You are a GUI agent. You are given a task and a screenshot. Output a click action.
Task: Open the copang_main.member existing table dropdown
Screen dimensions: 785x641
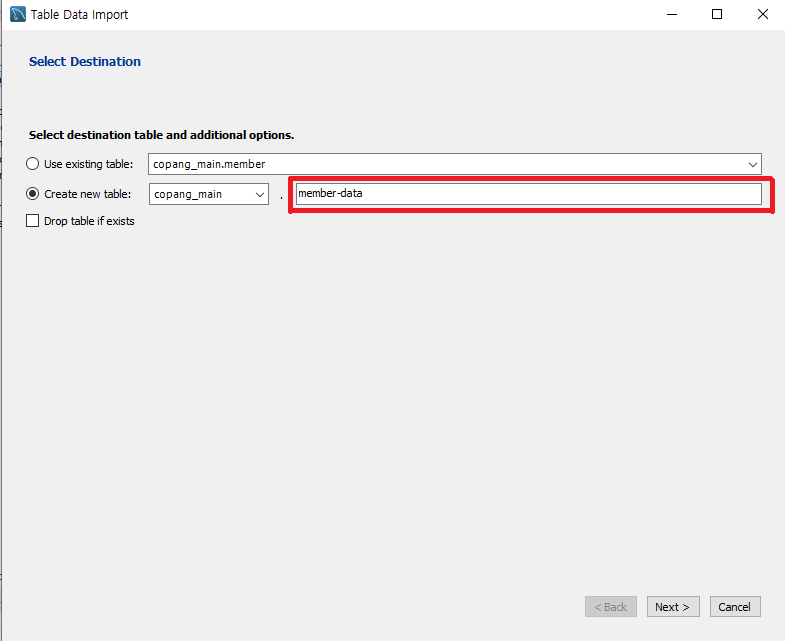[455, 164]
